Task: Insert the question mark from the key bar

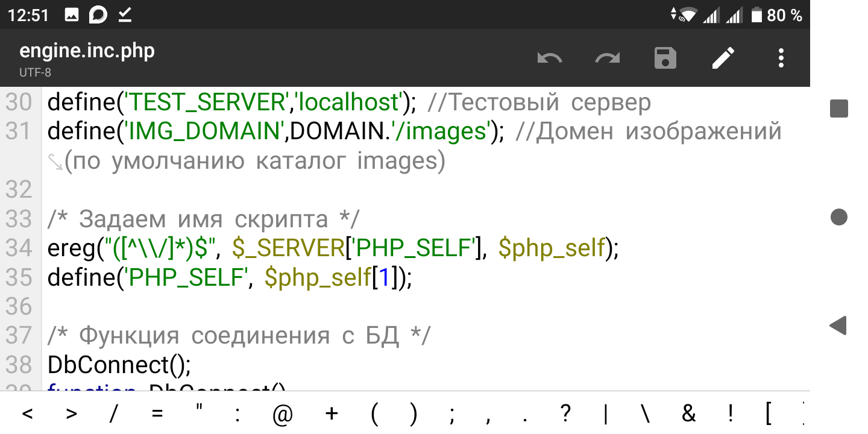Action: pos(565,414)
